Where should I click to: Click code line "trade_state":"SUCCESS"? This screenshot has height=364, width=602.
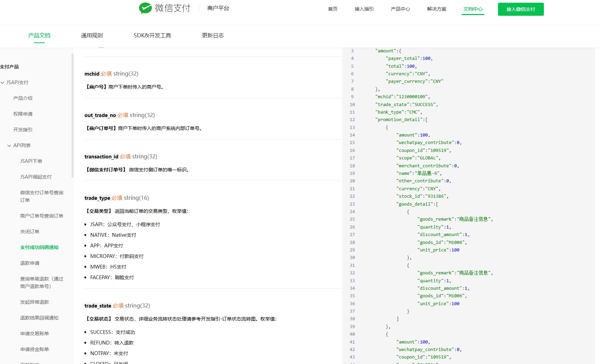point(406,104)
